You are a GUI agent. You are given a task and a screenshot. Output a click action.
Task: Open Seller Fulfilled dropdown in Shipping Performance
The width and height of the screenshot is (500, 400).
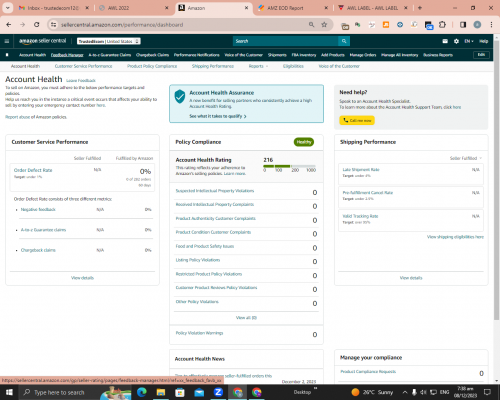click(x=466, y=158)
